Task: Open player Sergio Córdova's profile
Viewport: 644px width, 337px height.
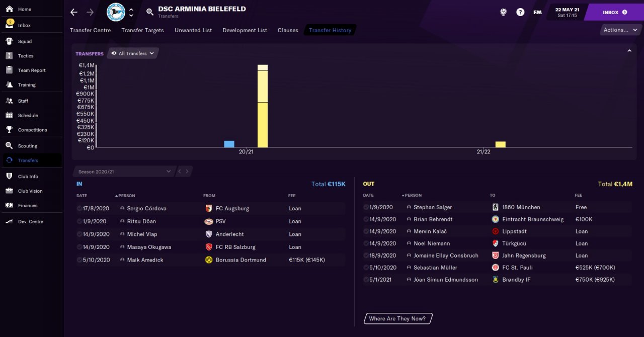Action: pyautogui.click(x=146, y=208)
